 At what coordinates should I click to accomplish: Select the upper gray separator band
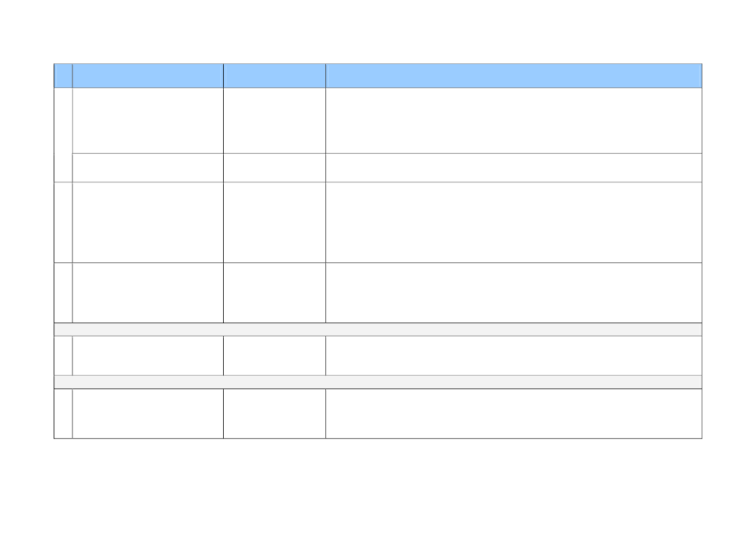[378, 330]
